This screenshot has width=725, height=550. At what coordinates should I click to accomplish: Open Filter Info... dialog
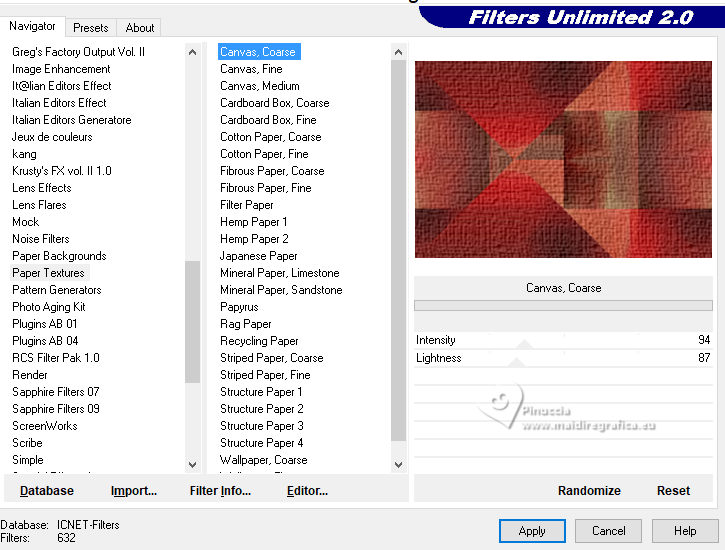tap(220, 490)
